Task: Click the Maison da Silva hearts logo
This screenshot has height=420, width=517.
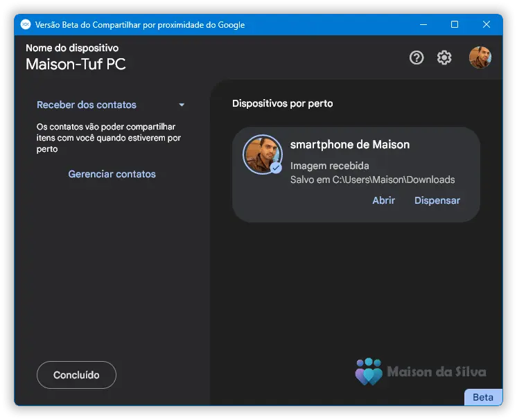Action: tap(369, 371)
